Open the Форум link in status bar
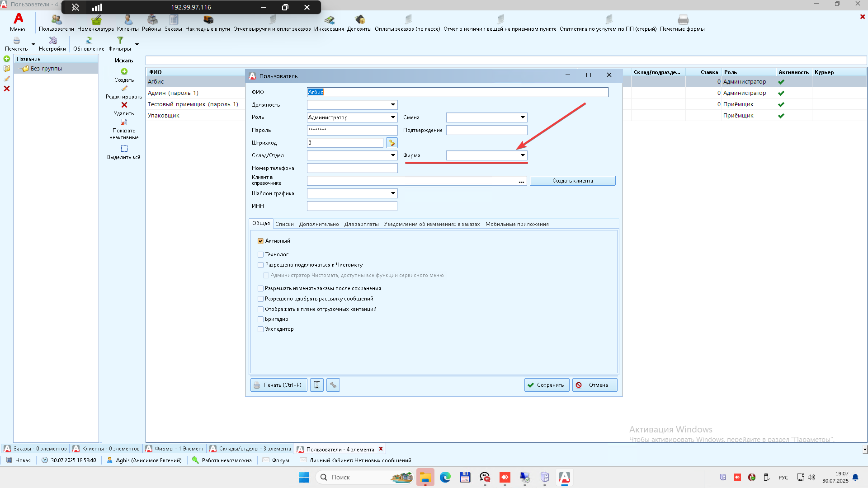868x488 pixels. pyautogui.click(x=276, y=460)
